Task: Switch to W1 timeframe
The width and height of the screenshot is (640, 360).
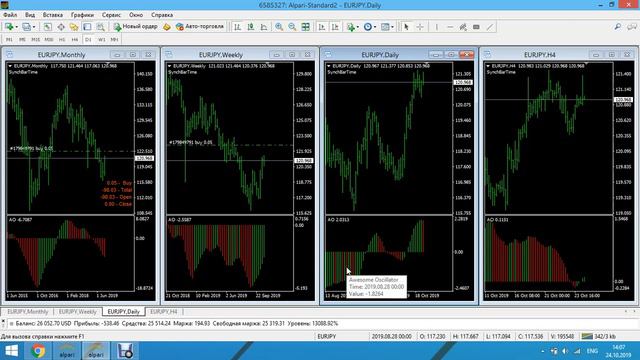Action: pyautogui.click(x=102, y=40)
